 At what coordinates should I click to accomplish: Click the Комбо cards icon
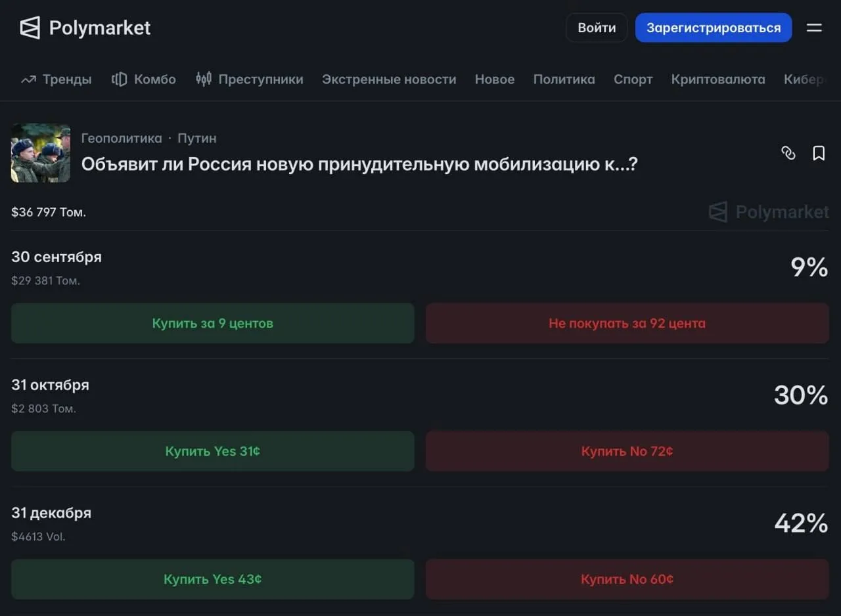tap(119, 79)
